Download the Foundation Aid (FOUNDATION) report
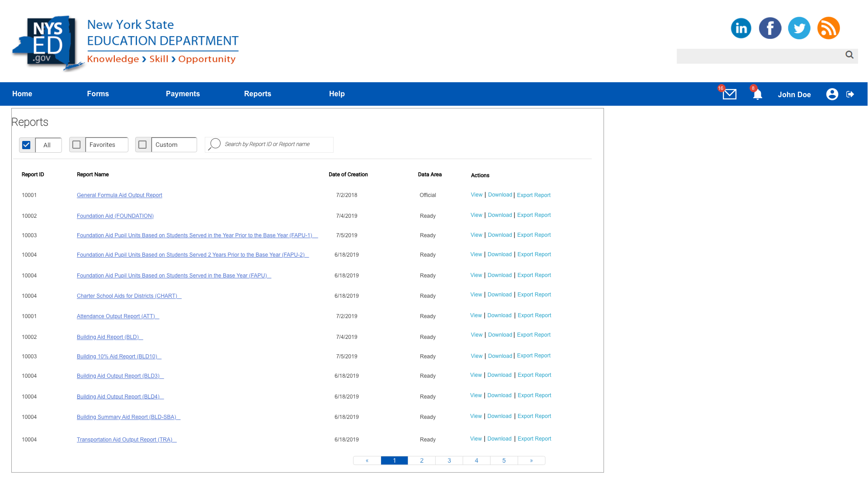 tap(500, 215)
